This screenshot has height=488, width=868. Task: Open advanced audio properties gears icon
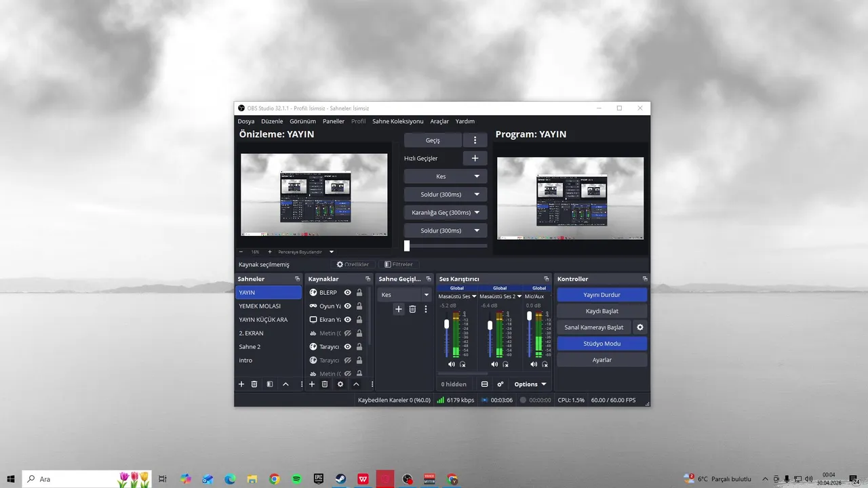point(500,384)
